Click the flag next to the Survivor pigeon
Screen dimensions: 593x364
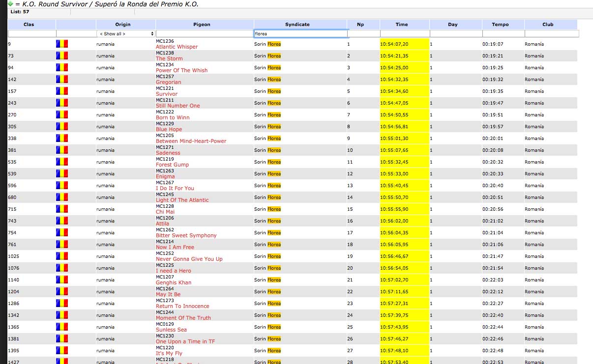pyautogui.click(x=62, y=91)
